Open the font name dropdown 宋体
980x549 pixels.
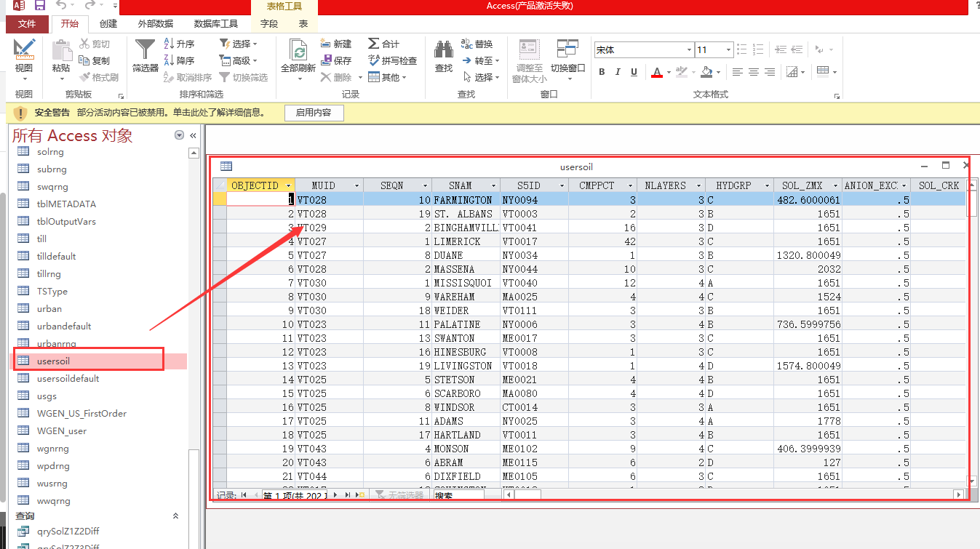point(689,50)
